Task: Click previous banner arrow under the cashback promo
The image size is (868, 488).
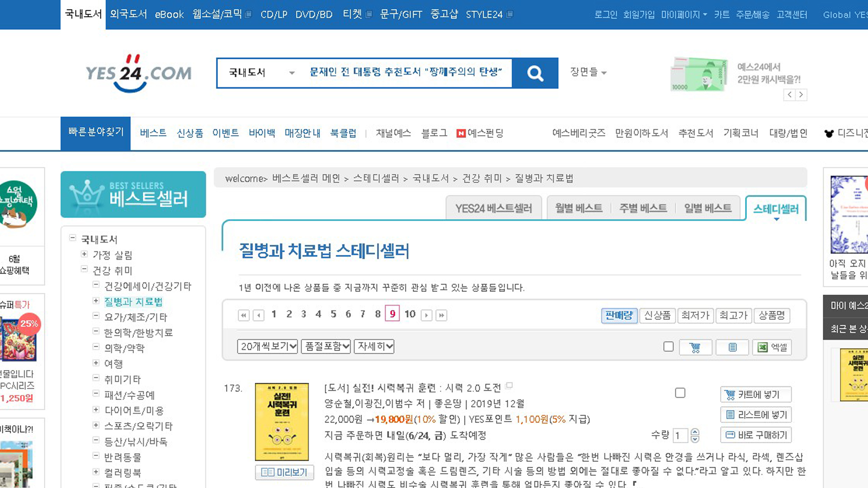Action: [789, 94]
